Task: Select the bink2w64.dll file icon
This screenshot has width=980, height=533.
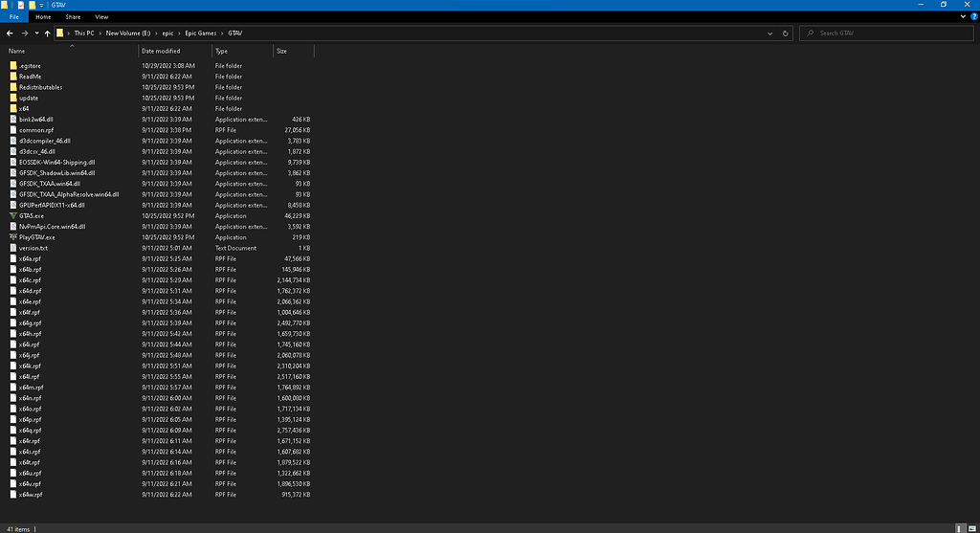Action: (x=13, y=119)
